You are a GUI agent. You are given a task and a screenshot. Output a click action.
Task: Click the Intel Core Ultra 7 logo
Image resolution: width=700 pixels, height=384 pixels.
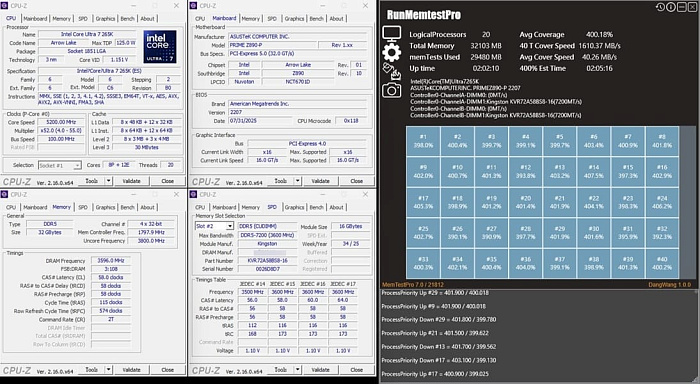[x=160, y=46]
